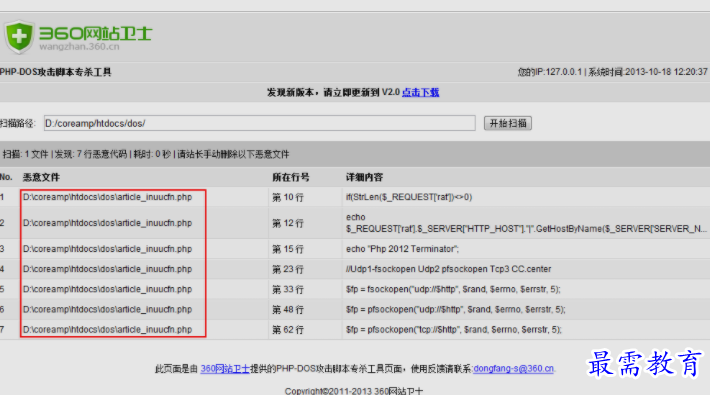Select the file path in row 3
This screenshot has width=710, height=395.
click(x=108, y=249)
